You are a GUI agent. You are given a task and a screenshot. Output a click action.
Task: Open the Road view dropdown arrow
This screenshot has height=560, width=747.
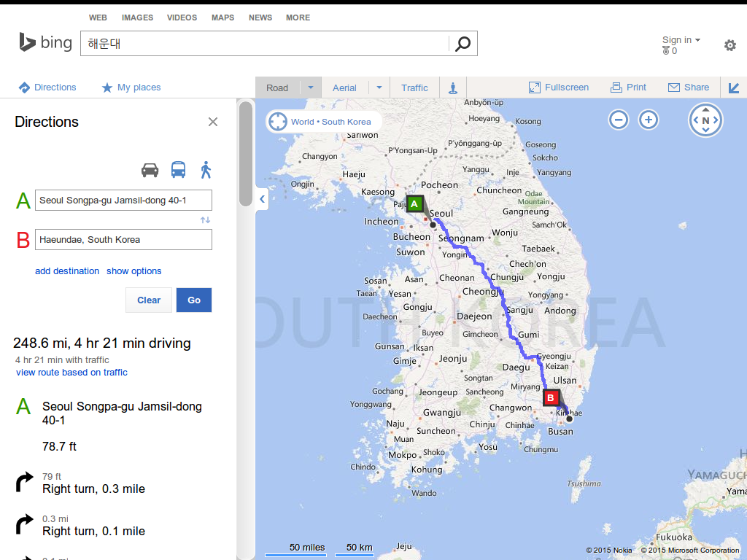coord(311,87)
